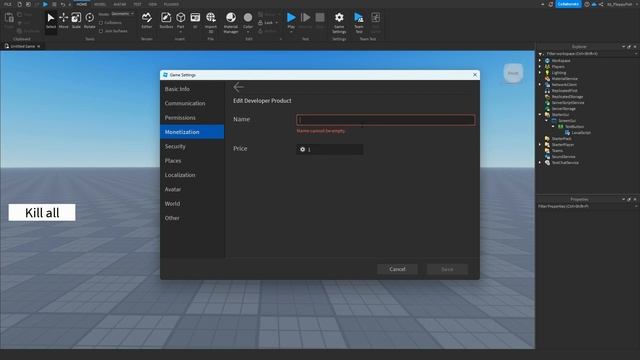
Task: Close the Game Settings dialog
Action: tap(475, 75)
